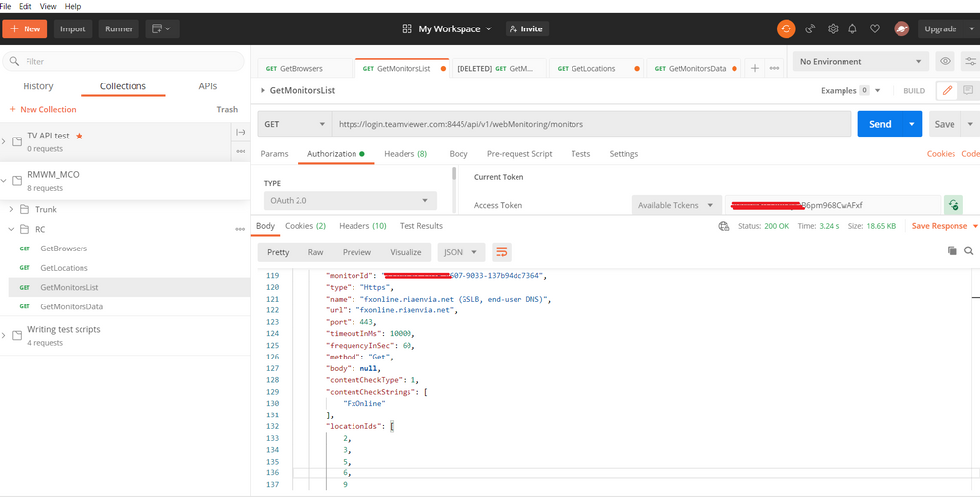The image size is (980, 497).
Task: Click the pencil edit icon
Action: click(x=947, y=90)
